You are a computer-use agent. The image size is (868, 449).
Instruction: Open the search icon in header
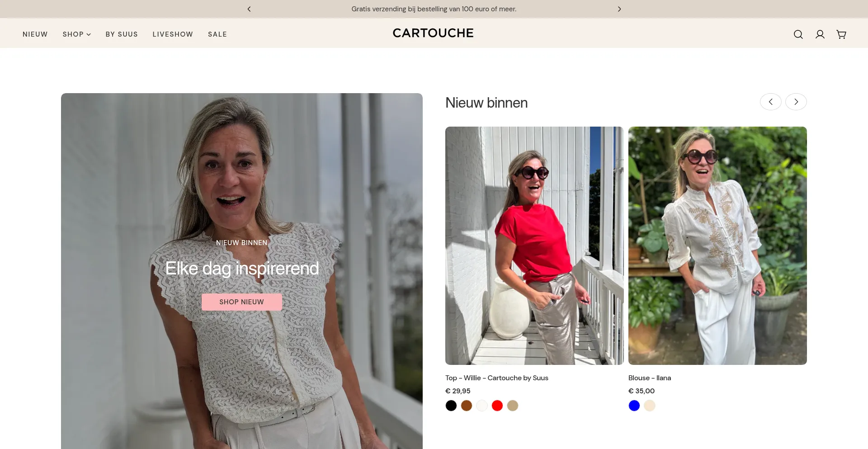point(798,34)
